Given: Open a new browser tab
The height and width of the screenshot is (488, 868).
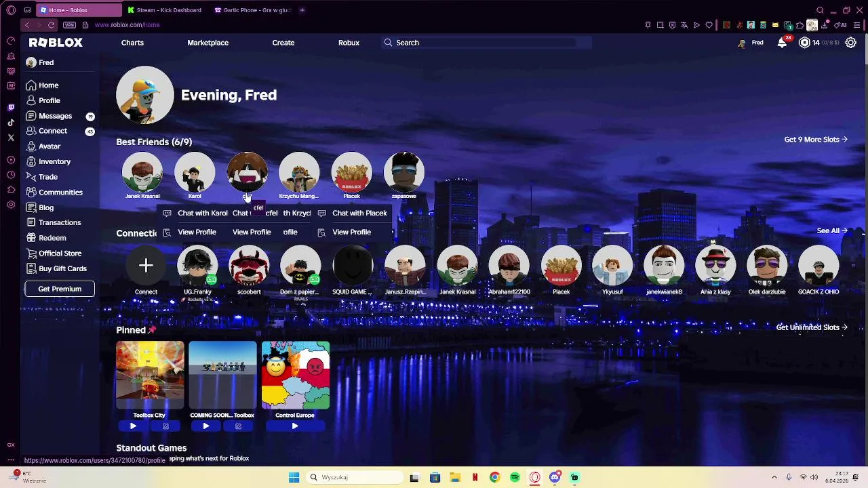Looking at the screenshot, I should tap(302, 10).
